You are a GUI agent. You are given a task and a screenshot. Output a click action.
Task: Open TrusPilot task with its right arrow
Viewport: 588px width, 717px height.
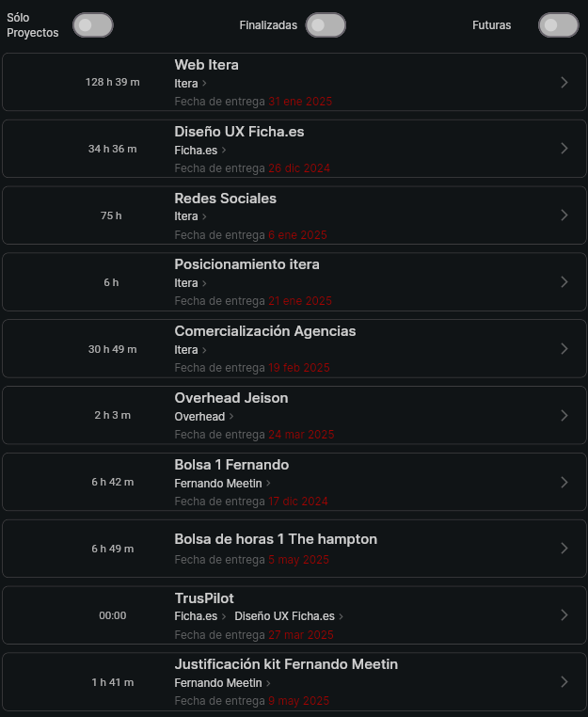564,615
